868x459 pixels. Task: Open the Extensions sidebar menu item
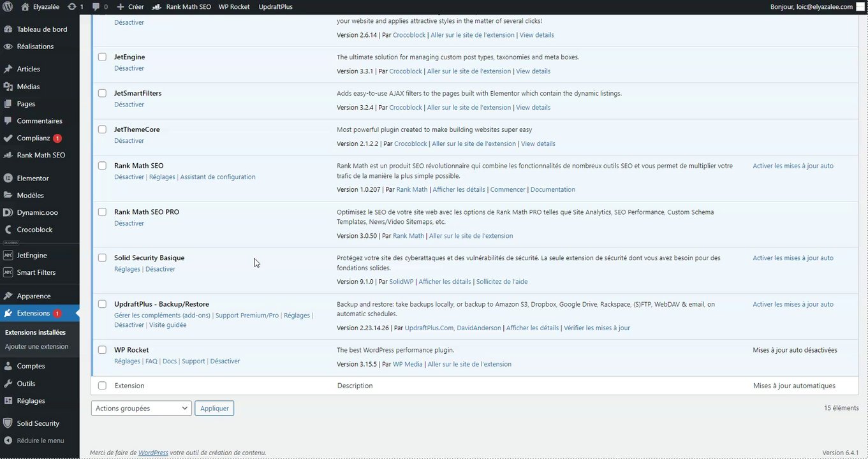(x=40, y=313)
